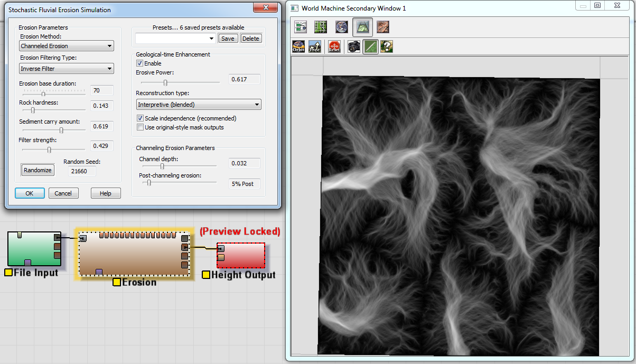Select the green File Input node
The image size is (636, 364).
(34, 248)
